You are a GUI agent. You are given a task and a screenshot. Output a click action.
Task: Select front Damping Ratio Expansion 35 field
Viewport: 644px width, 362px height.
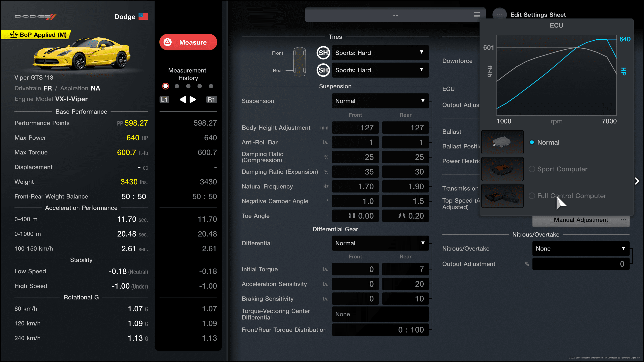coord(355,172)
